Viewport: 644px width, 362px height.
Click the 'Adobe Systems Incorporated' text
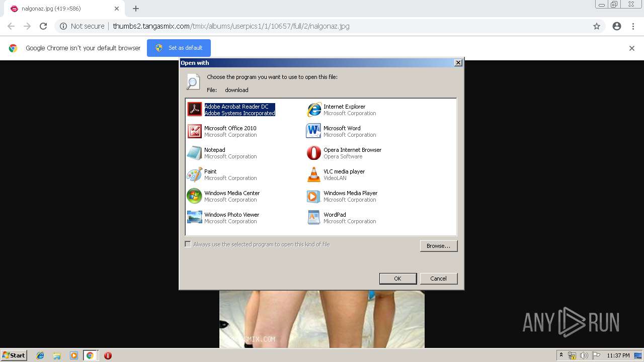239,114
